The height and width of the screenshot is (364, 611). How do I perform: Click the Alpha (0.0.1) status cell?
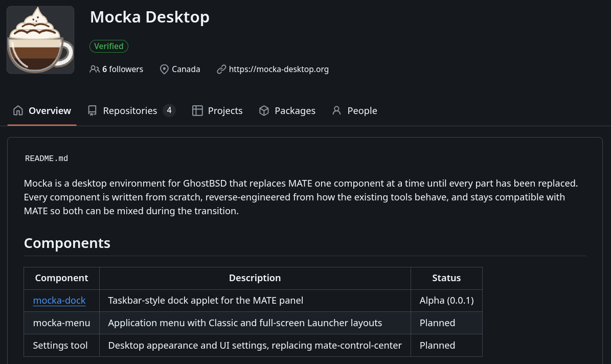tap(446, 301)
